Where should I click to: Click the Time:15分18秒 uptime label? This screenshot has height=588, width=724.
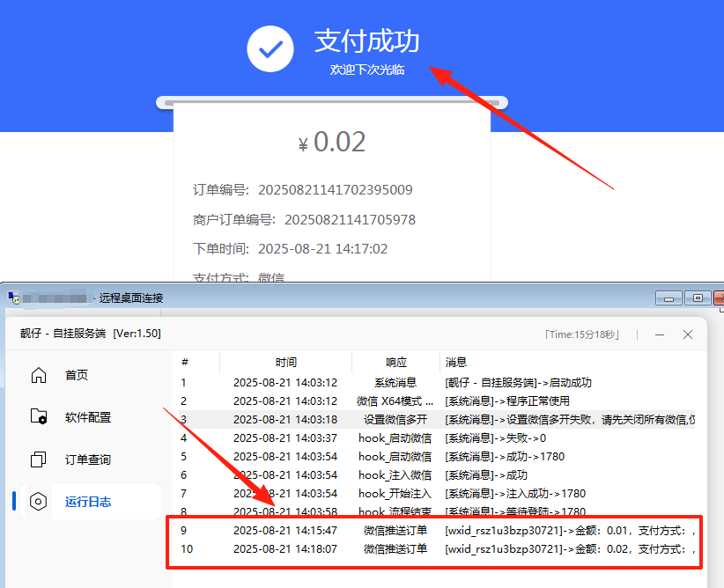pyautogui.click(x=582, y=334)
